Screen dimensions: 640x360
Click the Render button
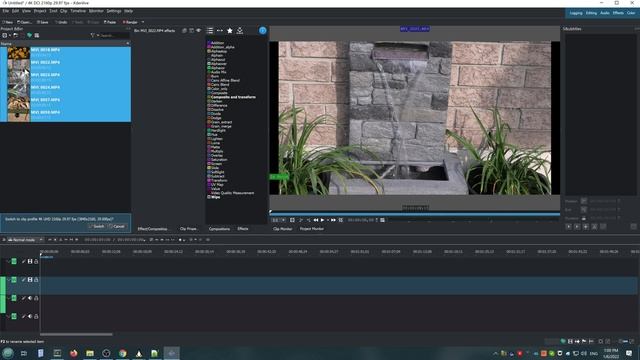(130, 22)
